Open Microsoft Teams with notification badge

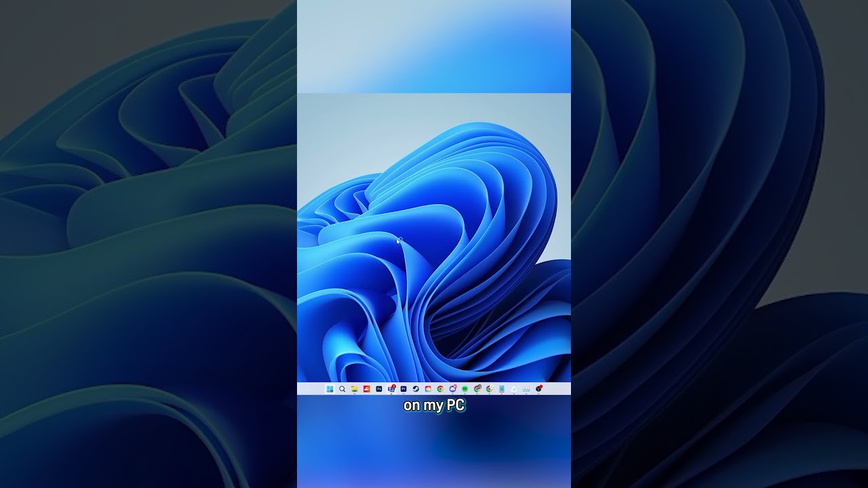click(x=391, y=389)
